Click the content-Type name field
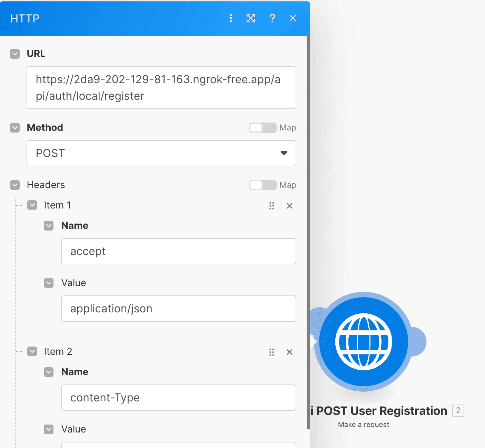The height and width of the screenshot is (448, 485). pos(179,398)
